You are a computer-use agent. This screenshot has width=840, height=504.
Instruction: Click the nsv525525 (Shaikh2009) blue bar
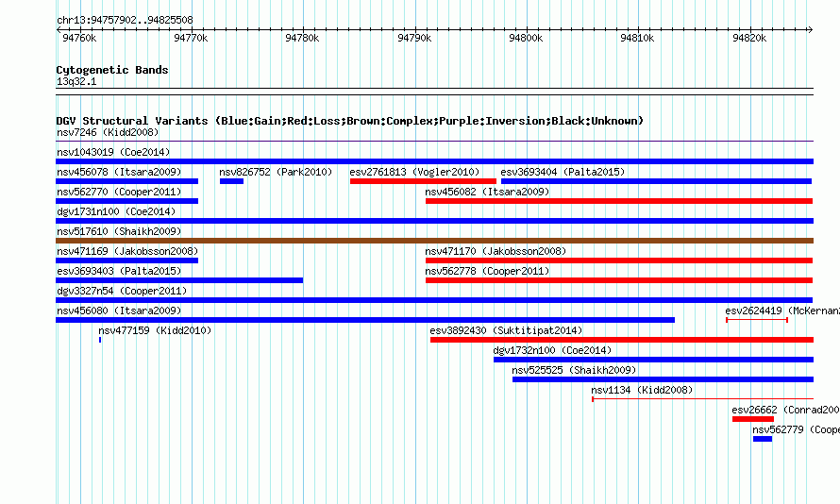tap(663, 379)
